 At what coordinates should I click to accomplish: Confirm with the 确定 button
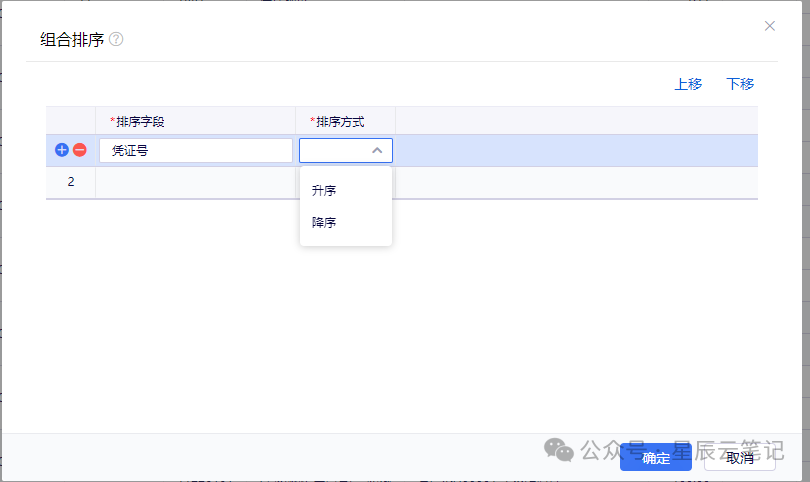click(656, 458)
